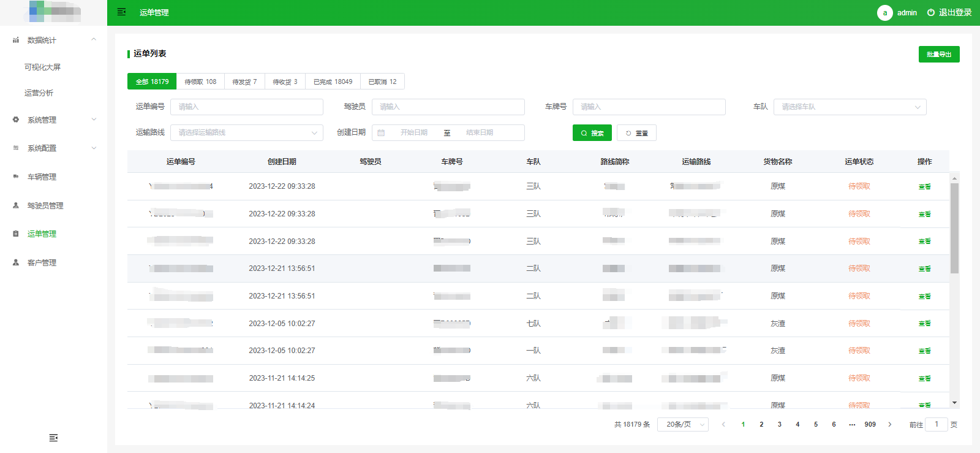The height and width of the screenshot is (453, 980).
Task: Switch to the 待发货 7 tab
Action: pos(244,82)
